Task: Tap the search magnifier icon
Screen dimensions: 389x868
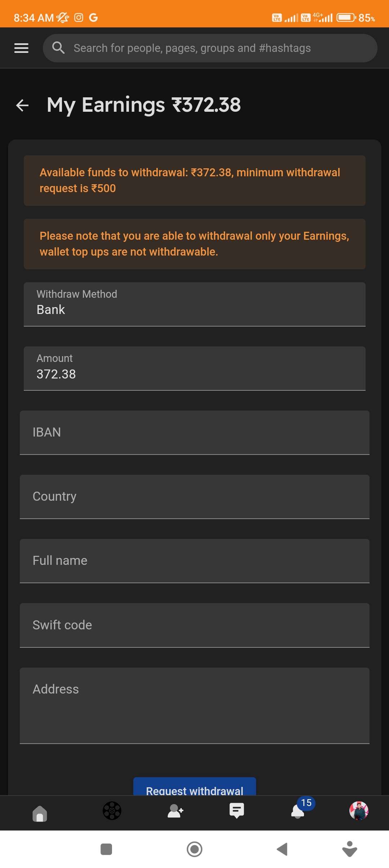Action: [x=58, y=48]
